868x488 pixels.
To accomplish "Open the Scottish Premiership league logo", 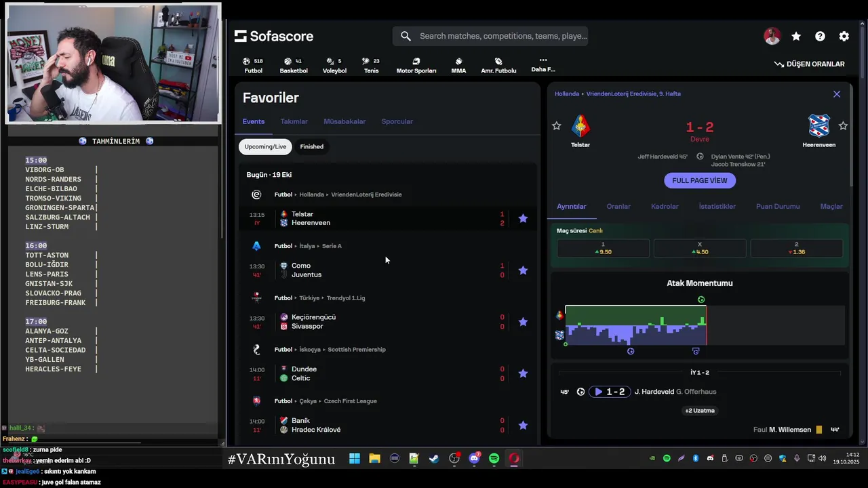I will point(256,350).
